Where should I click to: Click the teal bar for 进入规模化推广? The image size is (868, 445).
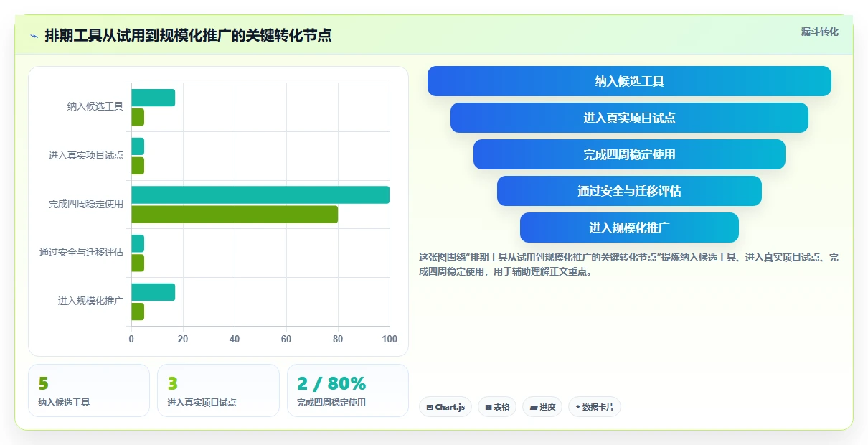tap(153, 292)
